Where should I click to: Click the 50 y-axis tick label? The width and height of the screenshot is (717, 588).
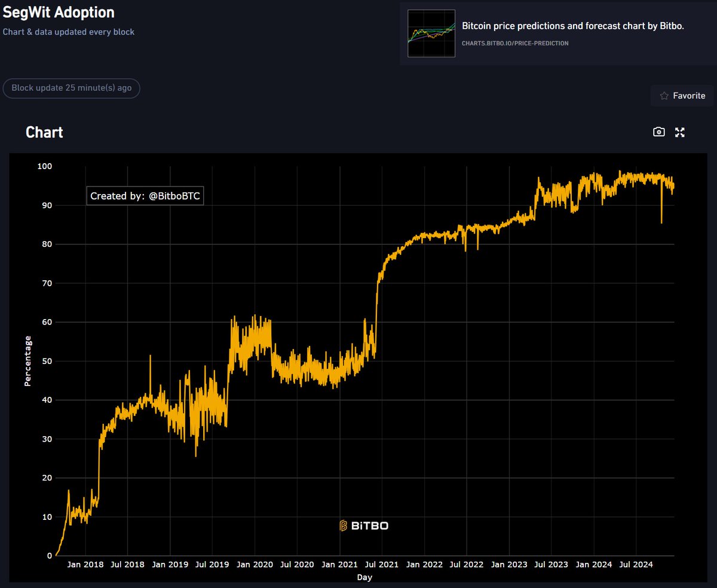pyautogui.click(x=47, y=361)
